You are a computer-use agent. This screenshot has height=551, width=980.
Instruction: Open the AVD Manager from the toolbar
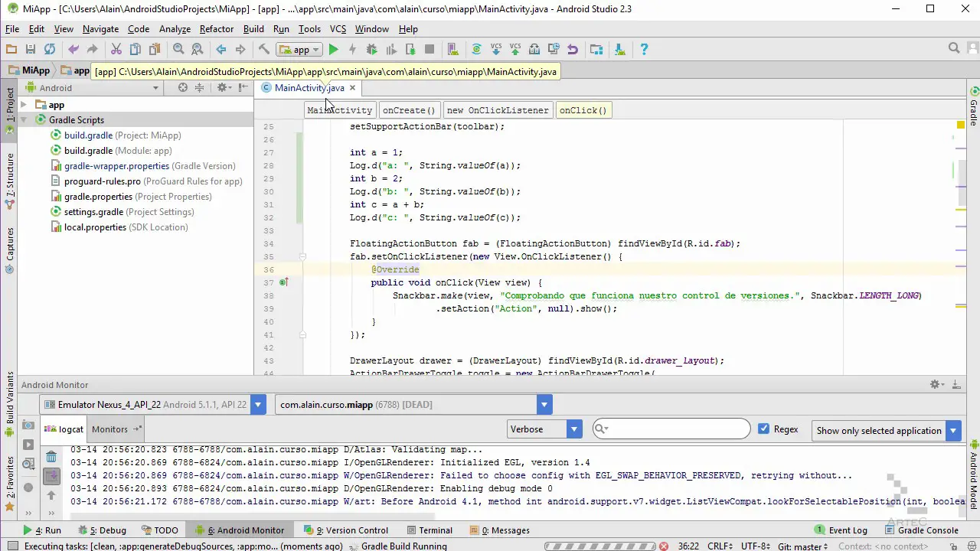click(x=596, y=49)
